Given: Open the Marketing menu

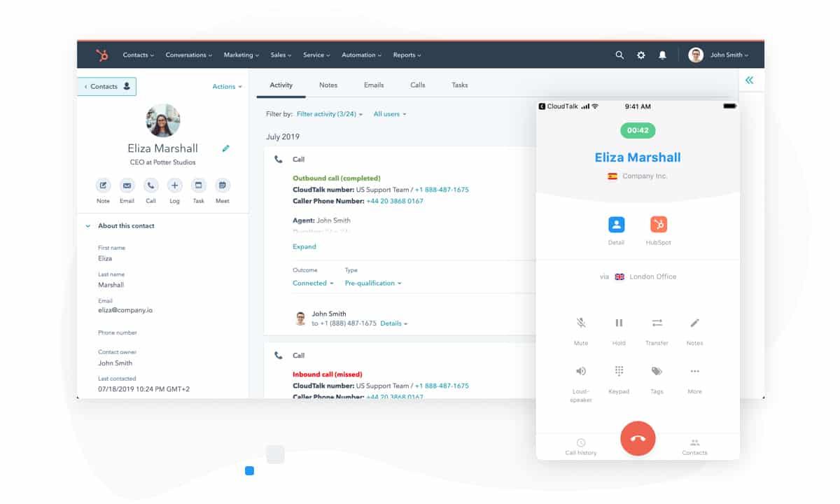Looking at the screenshot, I should (241, 55).
